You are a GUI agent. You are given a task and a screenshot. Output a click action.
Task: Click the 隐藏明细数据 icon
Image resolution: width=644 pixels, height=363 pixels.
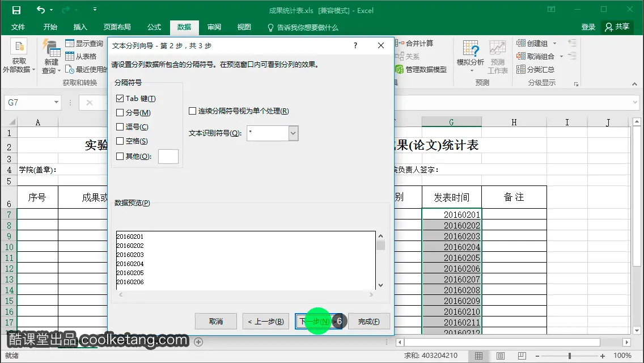[573, 56]
